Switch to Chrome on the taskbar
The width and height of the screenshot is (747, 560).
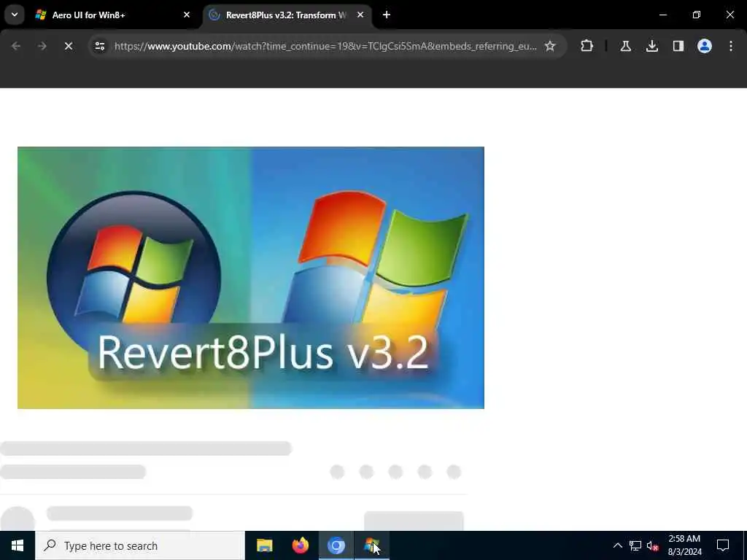[336, 545]
